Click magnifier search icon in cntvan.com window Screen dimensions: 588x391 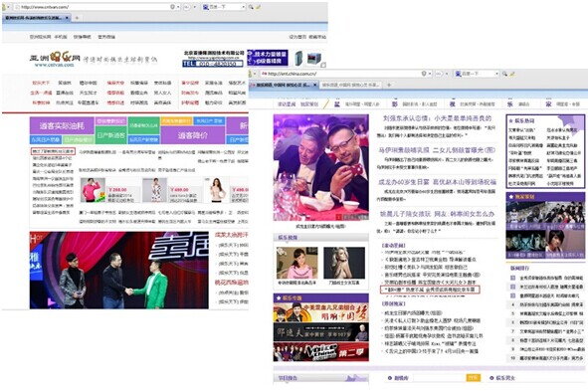click(251, 7)
